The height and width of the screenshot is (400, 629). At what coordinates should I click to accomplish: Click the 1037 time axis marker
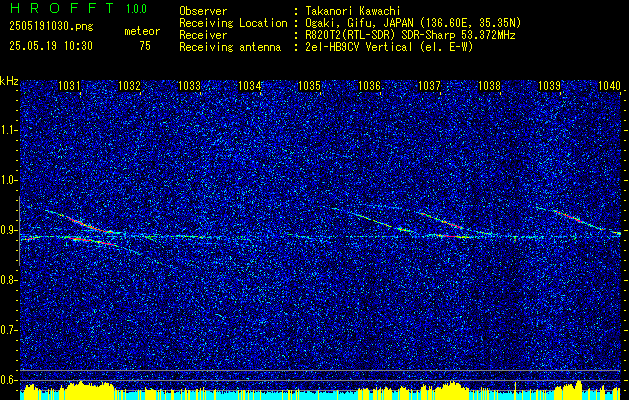click(x=429, y=86)
